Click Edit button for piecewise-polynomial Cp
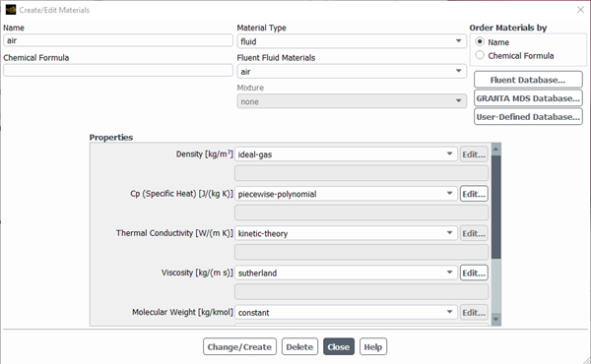This screenshot has width=591, height=364. tap(474, 194)
